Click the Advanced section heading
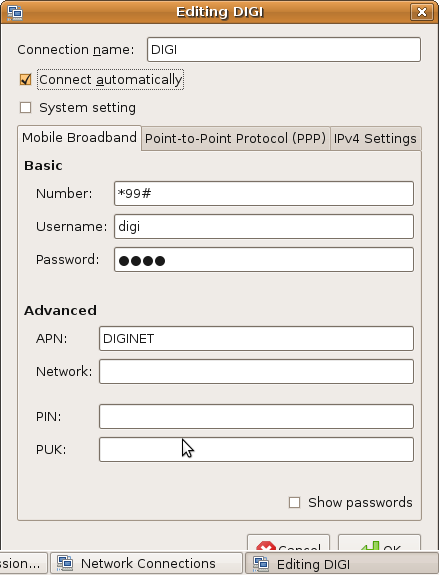The width and height of the screenshot is (439, 575). pyautogui.click(x=61, y=311)
